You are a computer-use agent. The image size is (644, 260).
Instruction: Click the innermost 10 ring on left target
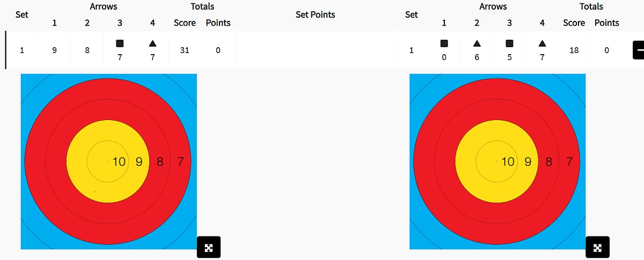pos(108,161)
